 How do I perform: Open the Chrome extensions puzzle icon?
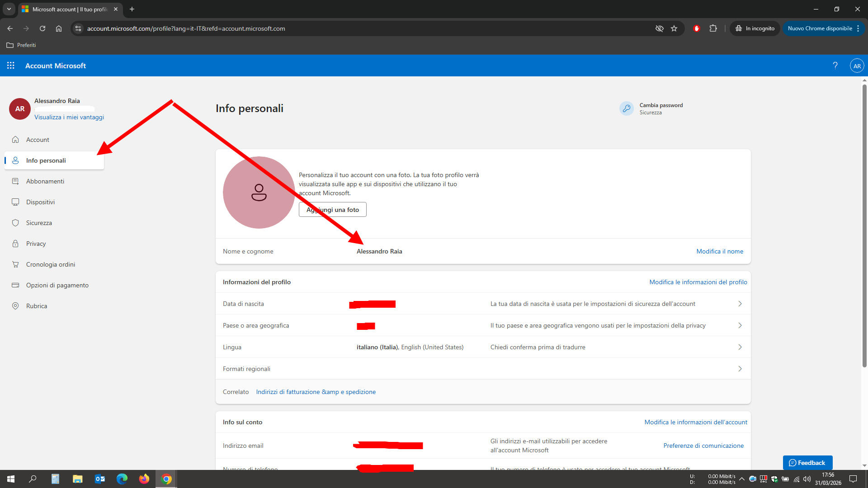click(x=713, y=28)
